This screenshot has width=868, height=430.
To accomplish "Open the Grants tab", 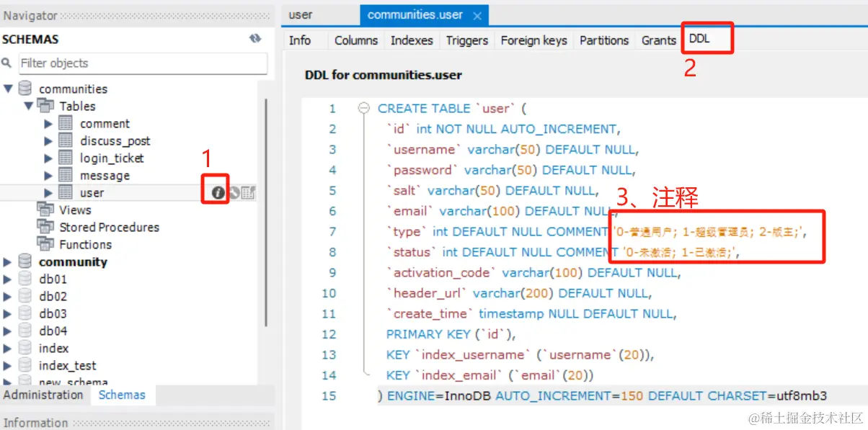I will coord(659,40).
